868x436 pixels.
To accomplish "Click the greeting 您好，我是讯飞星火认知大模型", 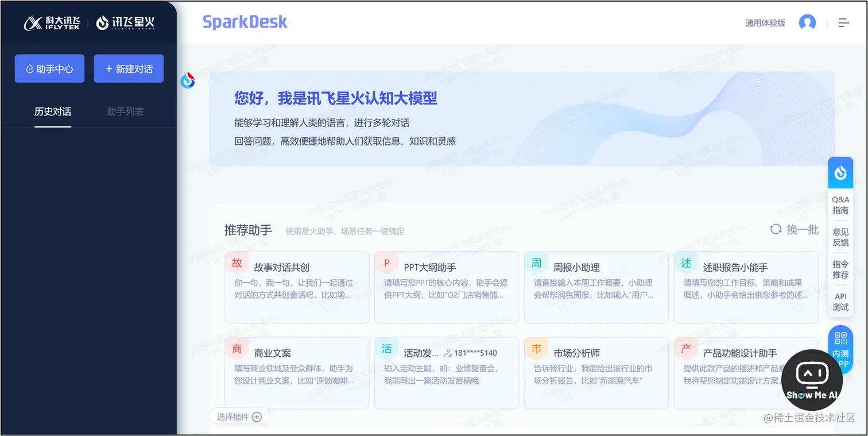I will coord(336,98).
